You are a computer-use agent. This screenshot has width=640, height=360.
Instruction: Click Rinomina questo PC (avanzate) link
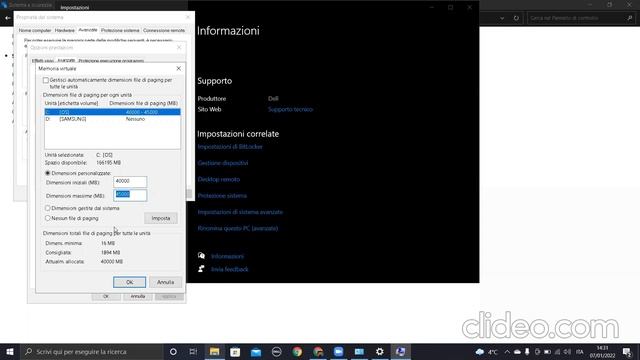tap(238, 228)
